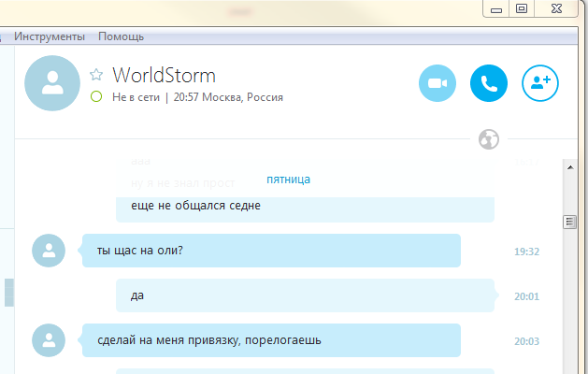Open the Помощь menu
This screenshot has width=588, height=374.
(121, 36)
